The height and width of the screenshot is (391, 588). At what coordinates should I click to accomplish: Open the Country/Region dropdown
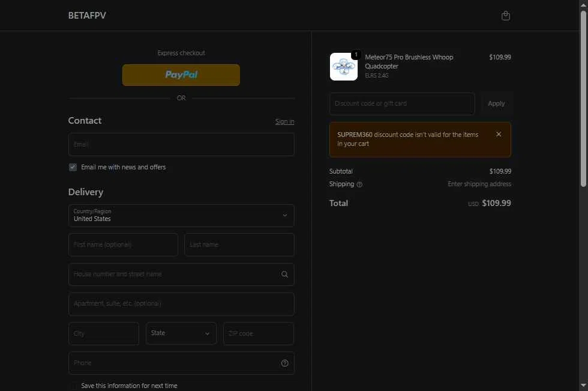181,216
